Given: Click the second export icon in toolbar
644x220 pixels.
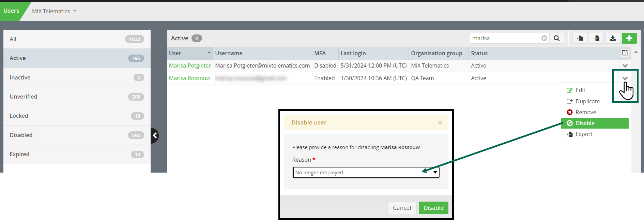Looking at the screenshot, I should coord(596,38).
